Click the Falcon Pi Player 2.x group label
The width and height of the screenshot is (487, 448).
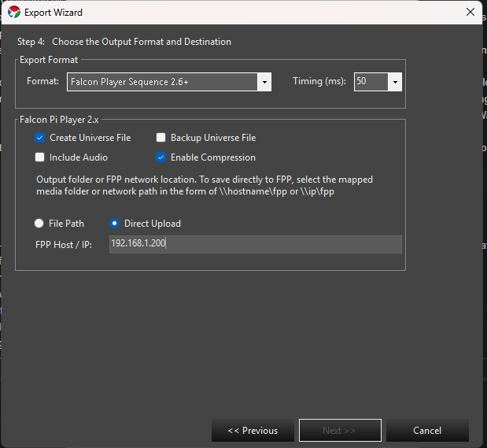coord(59,120)
